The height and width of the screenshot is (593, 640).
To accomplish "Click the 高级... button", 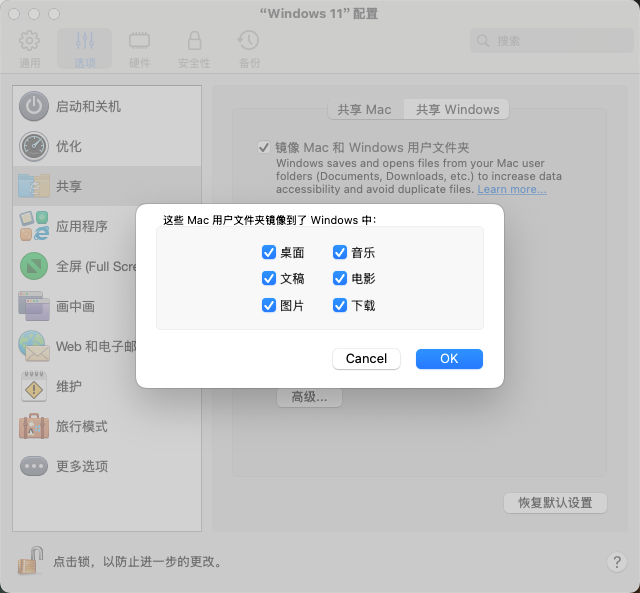I will pos(309,397).
